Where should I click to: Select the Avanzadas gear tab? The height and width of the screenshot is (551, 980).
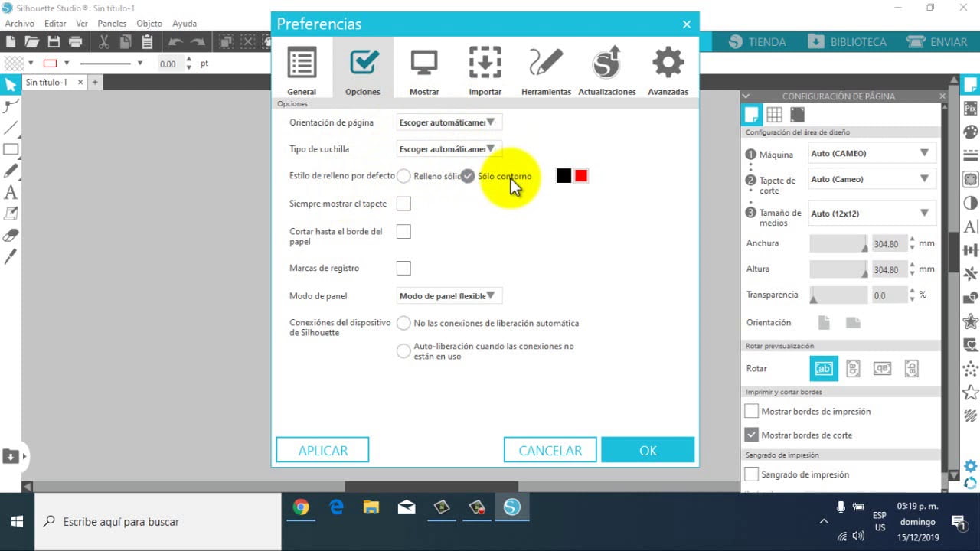[668, 70]
